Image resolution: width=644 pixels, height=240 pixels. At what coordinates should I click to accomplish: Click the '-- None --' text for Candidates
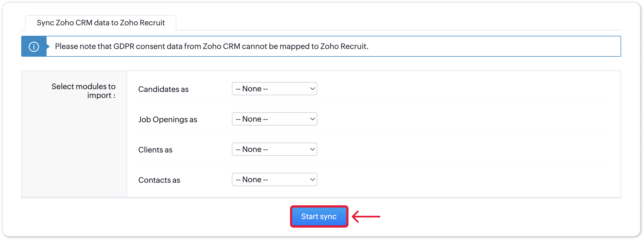[252, 89]
